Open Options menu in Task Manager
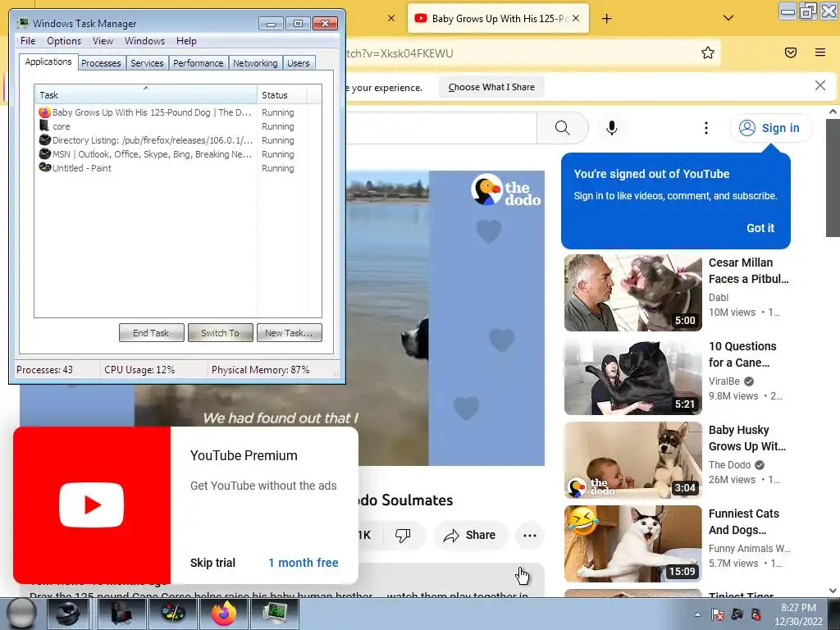The image size is (840, 630). [64, 41]
